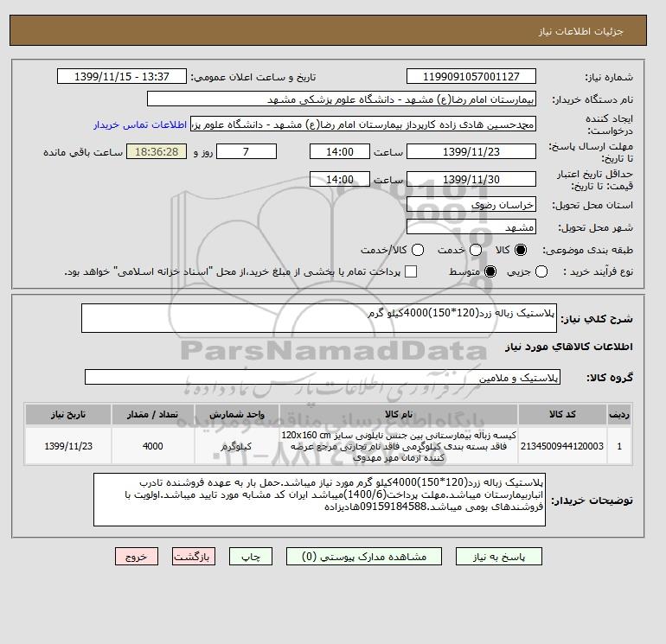Click the page title جزئیات اطلاعات نیاز

580,31
